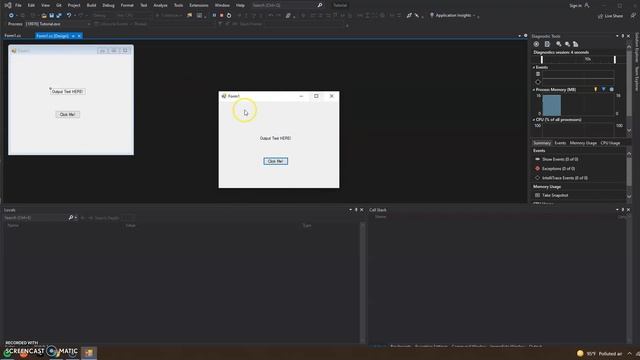Click the Show Events (0 of 0) link
The image size is (640, 360).
(560, 159)
